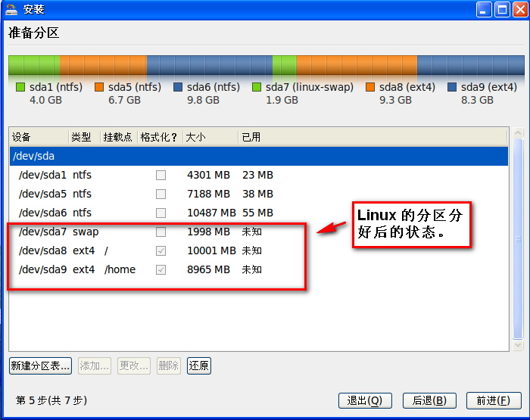Click the sda7 (linux-swap) legend swatch

pyautogui.click(x=257, y=87)
